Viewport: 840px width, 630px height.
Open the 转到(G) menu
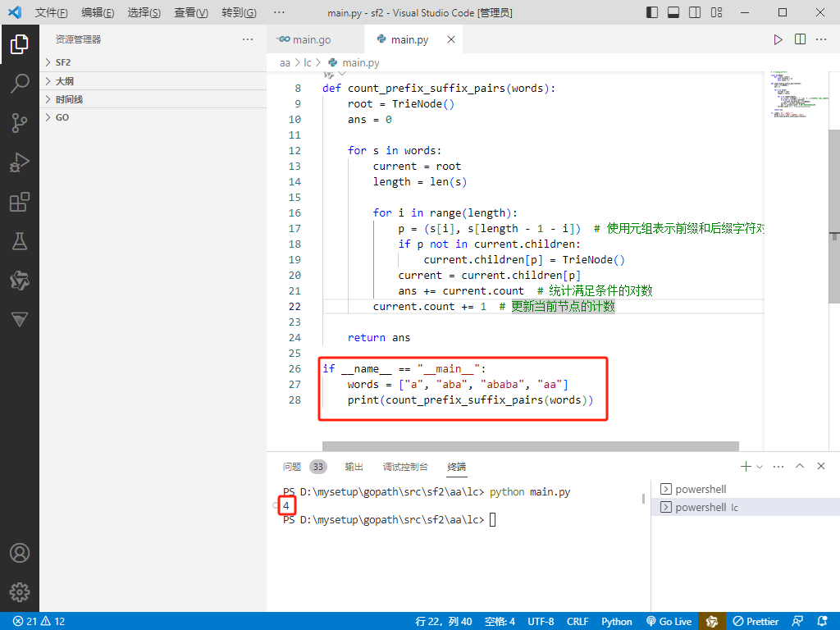tap(239, 12)
